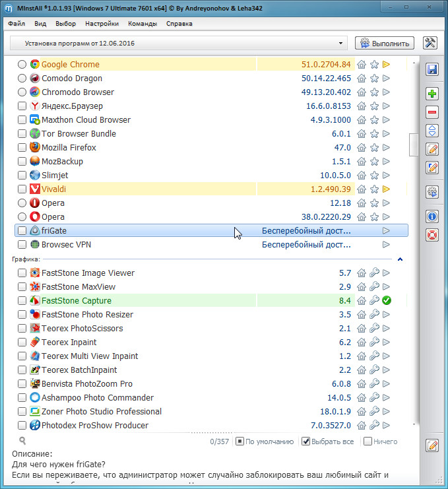Click the red lifebuoy help icon

coord(432,235)
